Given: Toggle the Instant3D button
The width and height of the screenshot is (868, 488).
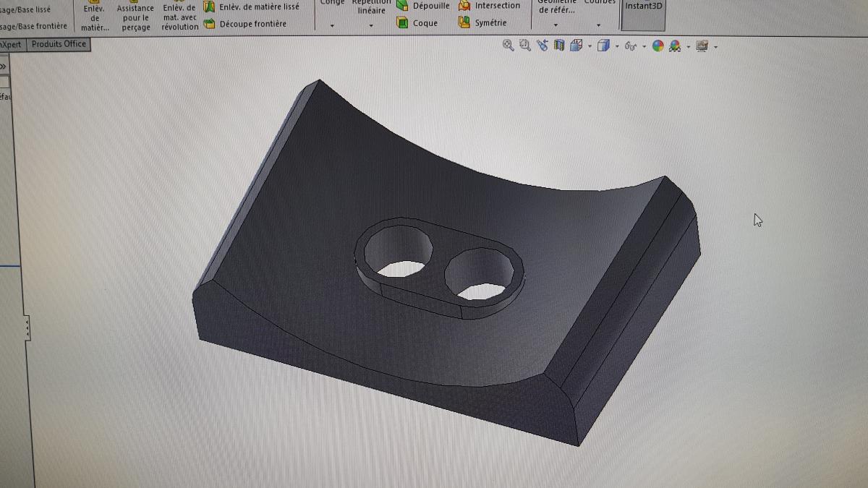Looking at the screenshot, I should 644,14.
